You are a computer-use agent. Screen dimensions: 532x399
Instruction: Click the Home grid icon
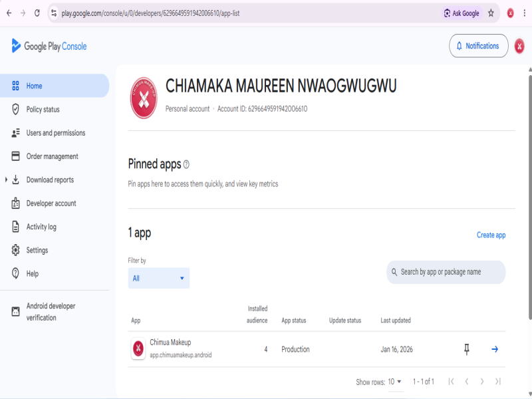click(x=15, y=86)
